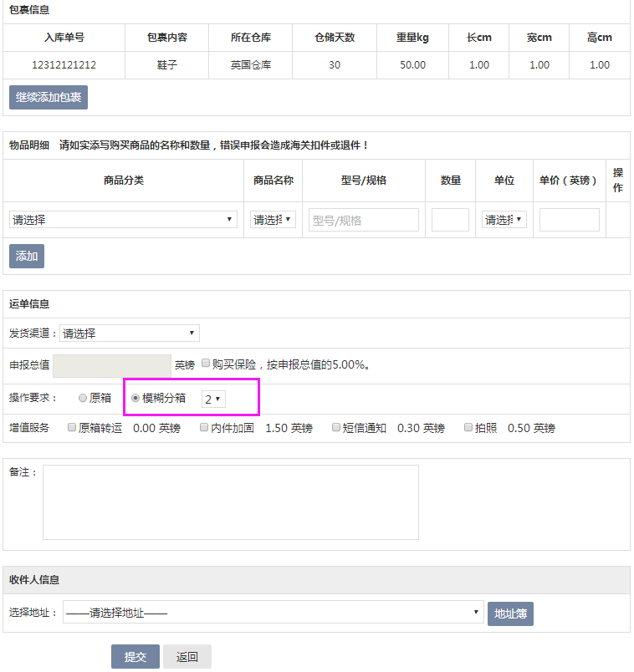Screen dimensions: 634x672
Task: Enable 短信通知 checkbox
Action: point(336,427)
